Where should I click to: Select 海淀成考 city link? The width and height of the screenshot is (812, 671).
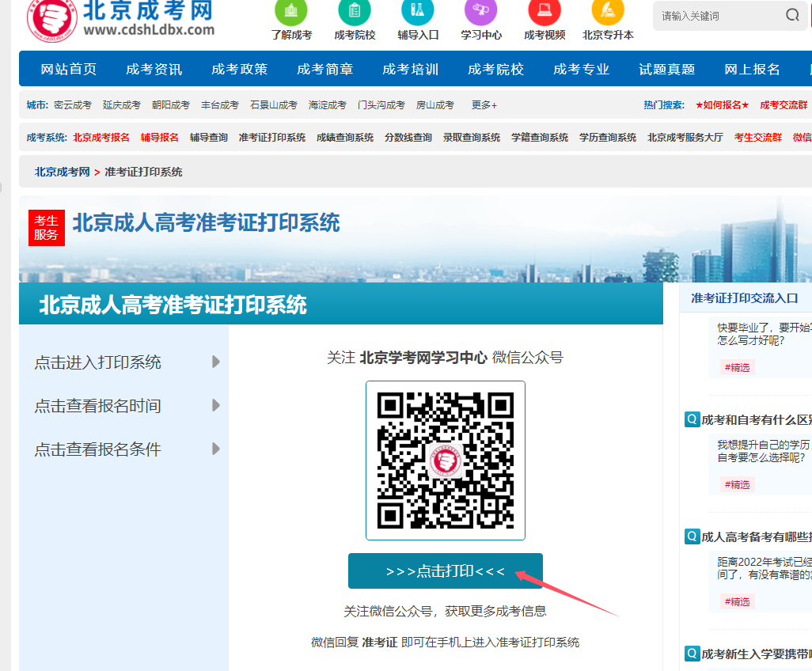328,105
